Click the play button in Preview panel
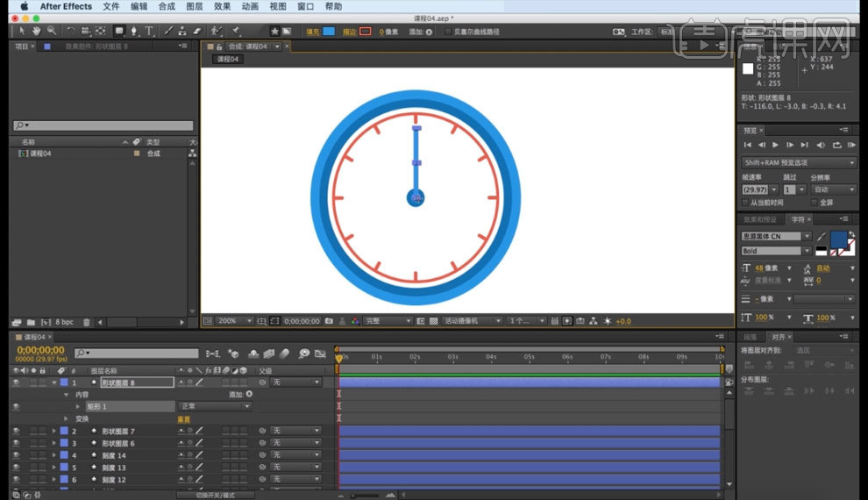 (x=776, y=145)
